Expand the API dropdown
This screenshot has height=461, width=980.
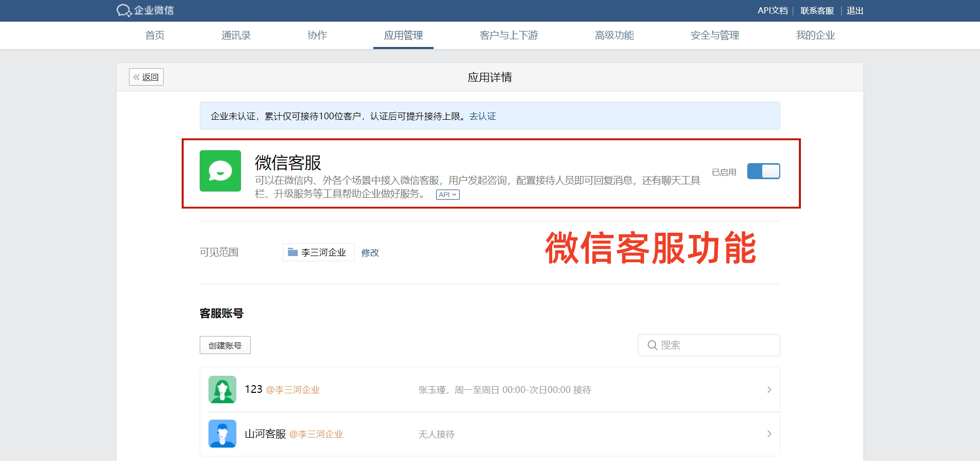point(448,195)
